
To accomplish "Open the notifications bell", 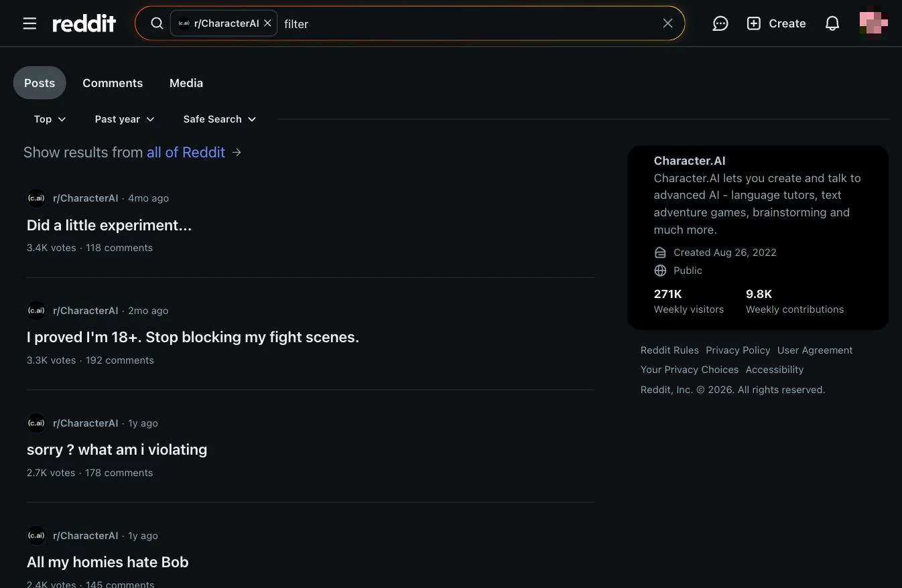I will 832,23.
